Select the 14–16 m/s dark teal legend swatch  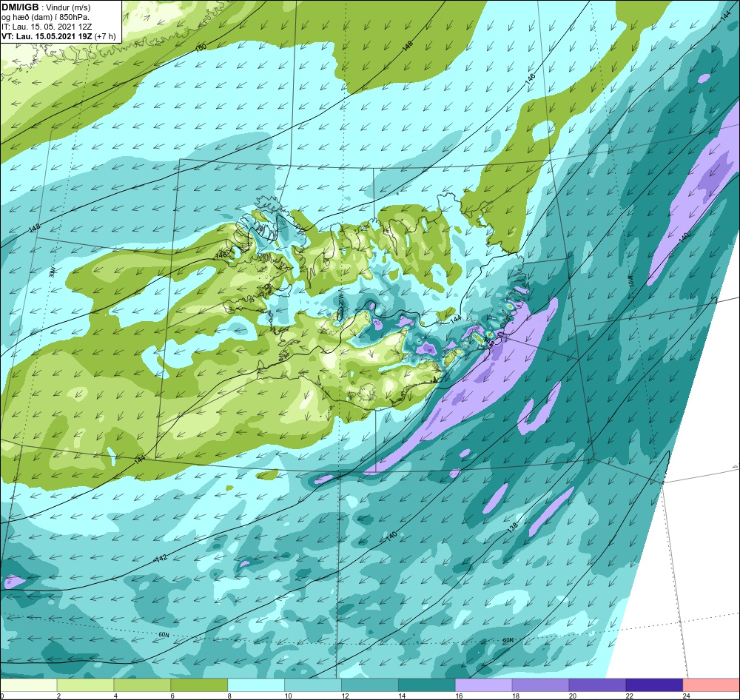click(427, 684)
